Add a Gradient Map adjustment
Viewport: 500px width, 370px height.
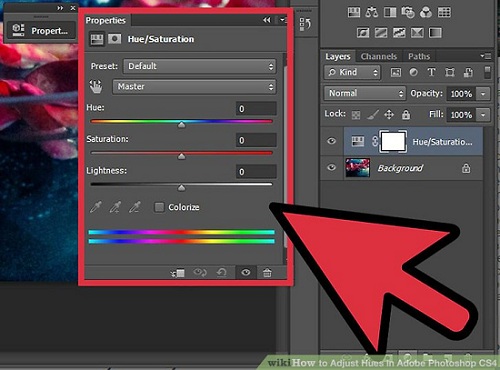435,33
